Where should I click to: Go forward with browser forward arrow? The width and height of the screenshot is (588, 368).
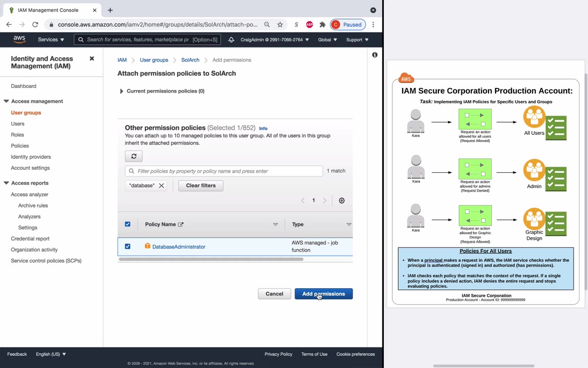pyautogui.click(x=22, y=25)
